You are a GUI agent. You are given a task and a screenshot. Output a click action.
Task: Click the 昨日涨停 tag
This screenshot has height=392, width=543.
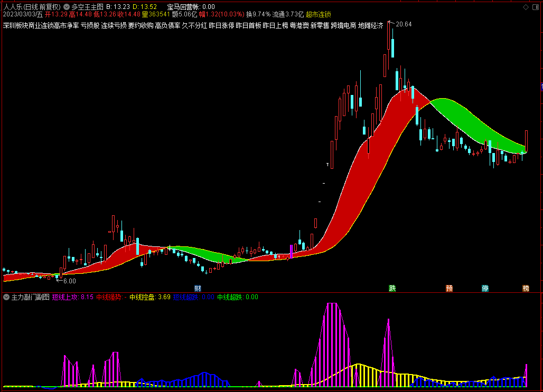click(x=221, y=26)
